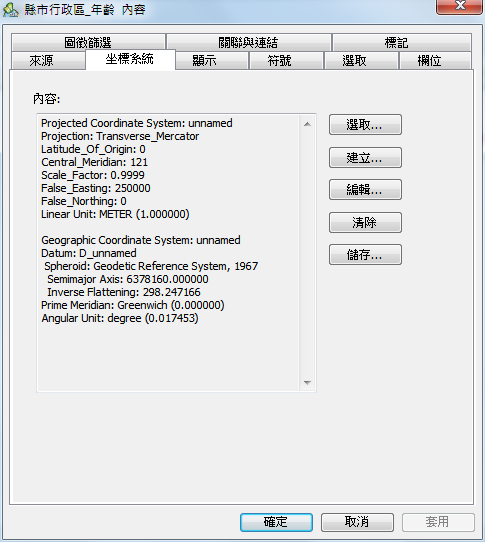This screenshot has height=542, width=485.
Task: Open the 欄位 tab
Action: point(429,61)
